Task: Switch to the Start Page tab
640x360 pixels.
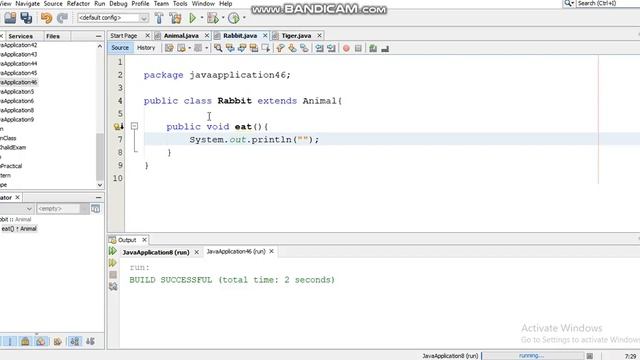Action: pyautogui.click(x=124, y=36)
